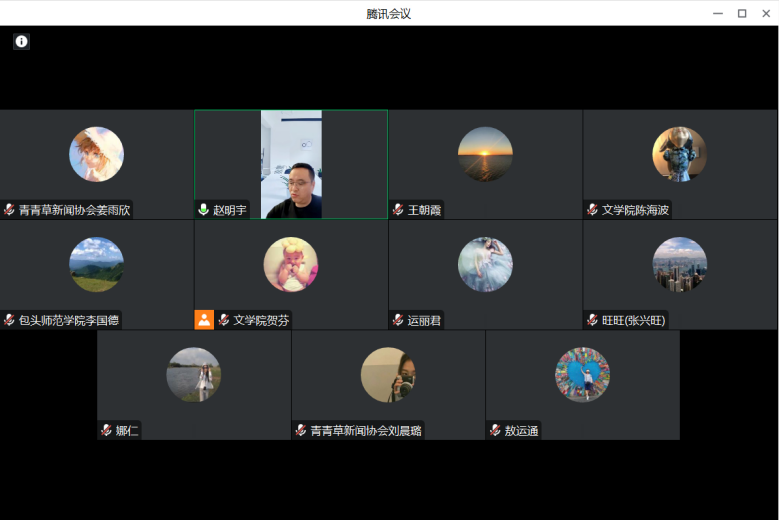Click 赵明宇's green microphone icon
Viewport: 779px width, 520px height.
click(203, 210)
